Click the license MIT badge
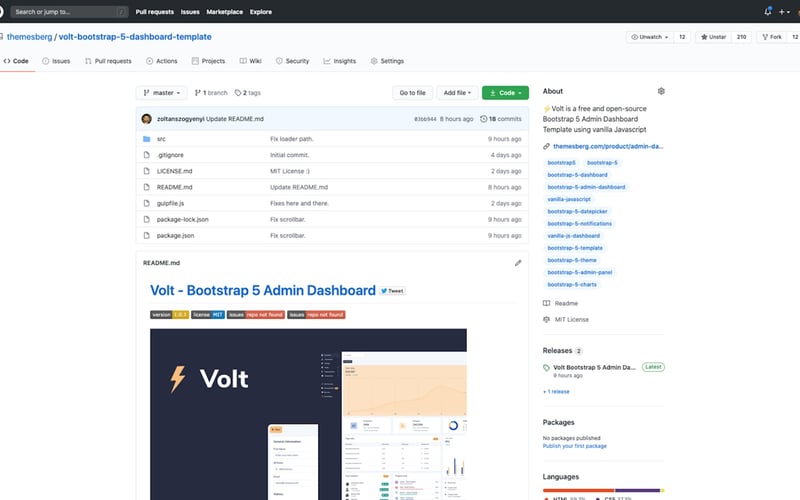 [x=208, y=315]
